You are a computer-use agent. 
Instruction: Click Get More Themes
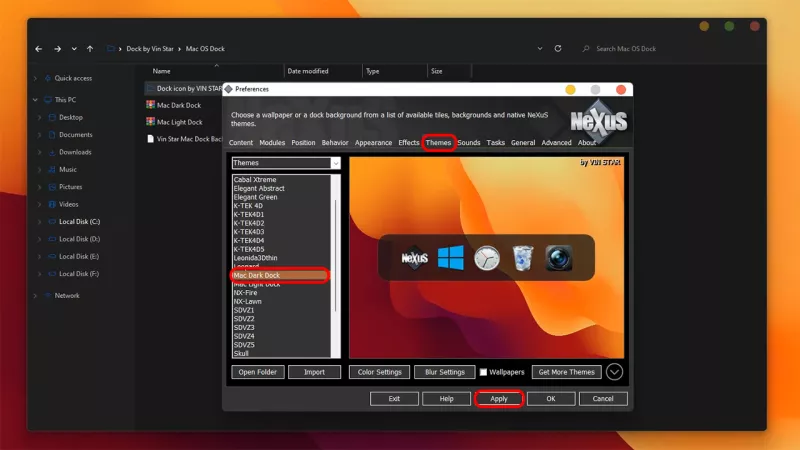pyautogui.click(x=566, y=372)
